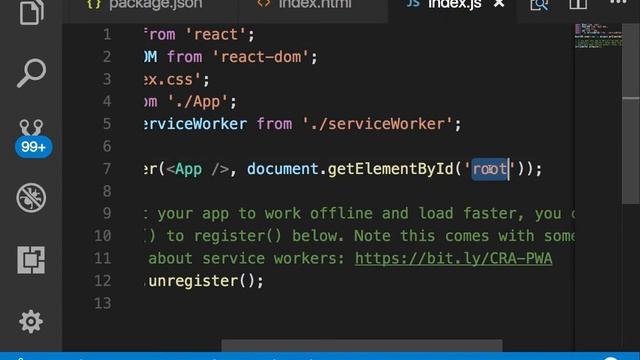This screenshot has width=640, height=360.
Task: Open the Explorer files view
Action: [31, 11]
